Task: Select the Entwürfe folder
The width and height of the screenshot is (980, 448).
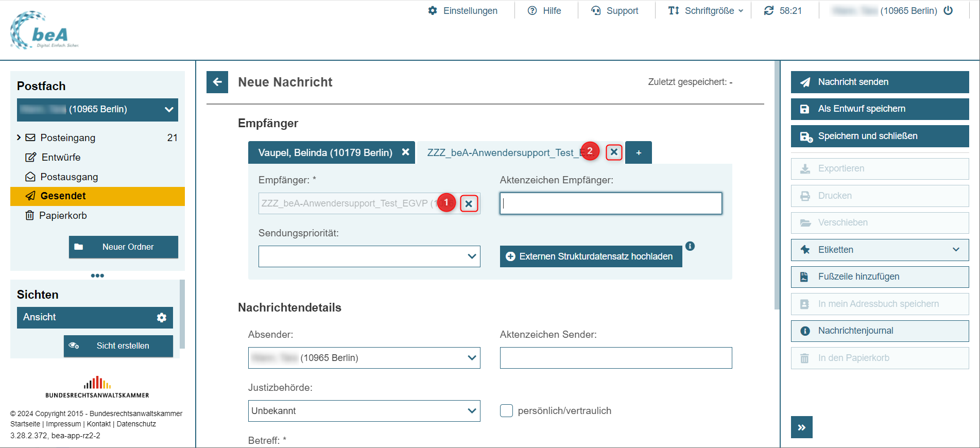Action: 61,157
